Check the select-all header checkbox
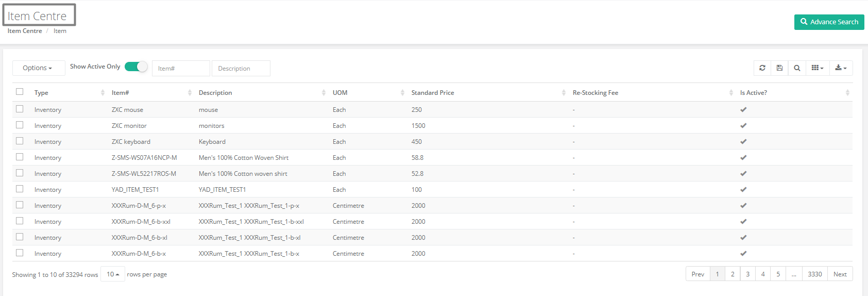Screen dimensions: 868x296 pos(20,92)
